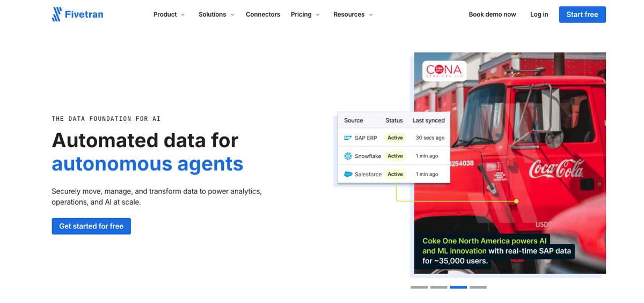Screen dimensions: 644x303
Task: Click the SAP ERP source icon
Action: coord(348,138)
